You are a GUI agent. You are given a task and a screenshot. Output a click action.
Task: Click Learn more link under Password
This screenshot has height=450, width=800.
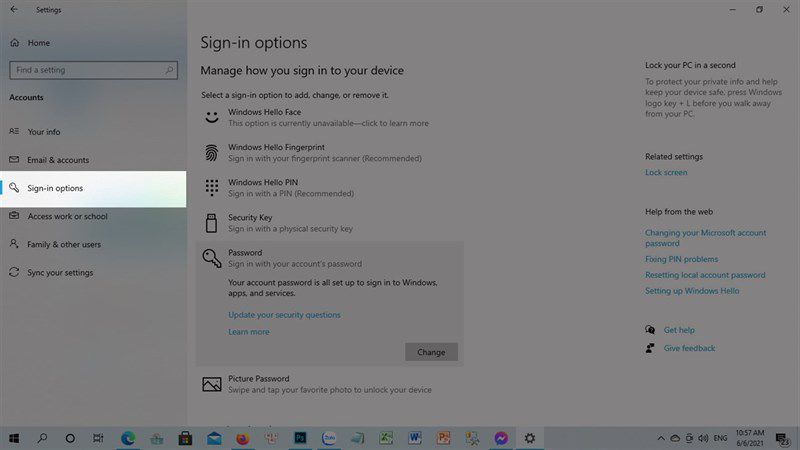248,332
